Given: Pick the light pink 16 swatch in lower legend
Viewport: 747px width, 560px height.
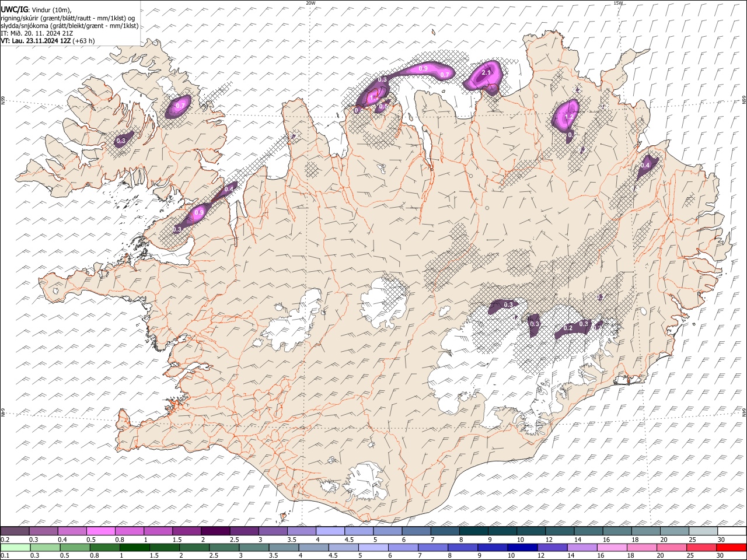Looking at the screenshot, I should click(611, 547).
